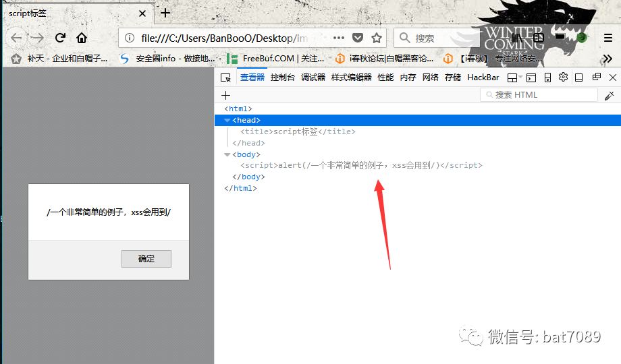Focus the 搜索 HTML search field
This screenshot has width=621, height=364.
coord(539,95)
